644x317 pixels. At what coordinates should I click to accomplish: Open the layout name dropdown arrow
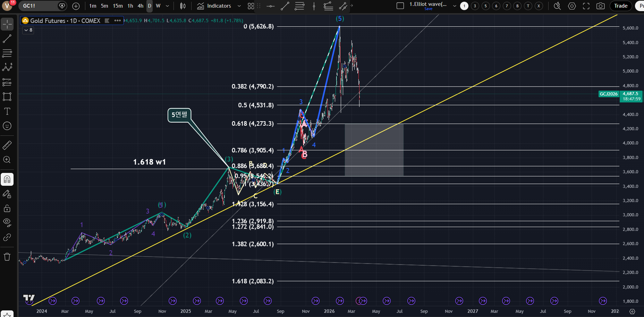455,6
